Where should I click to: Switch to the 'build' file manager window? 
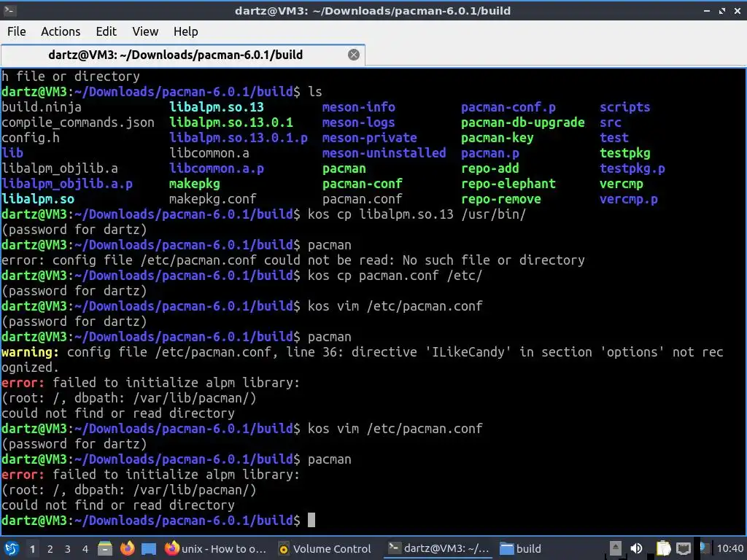click(x=521, y=548)
